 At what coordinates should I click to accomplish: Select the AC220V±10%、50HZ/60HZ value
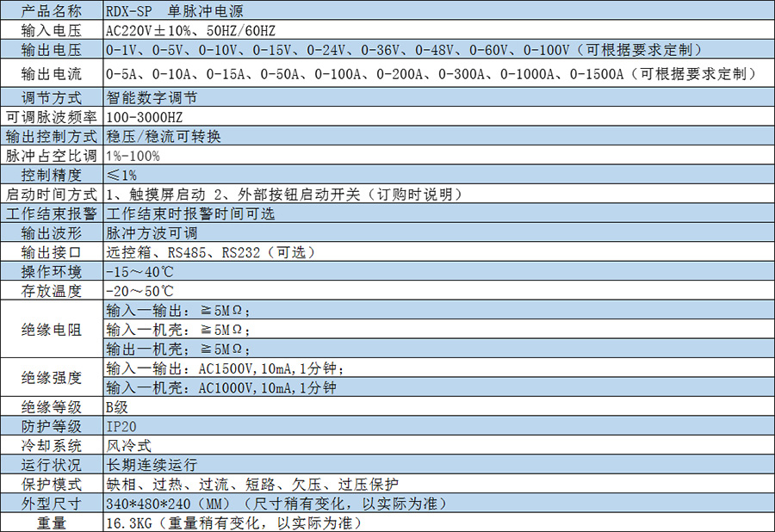(x=191, y=31)
